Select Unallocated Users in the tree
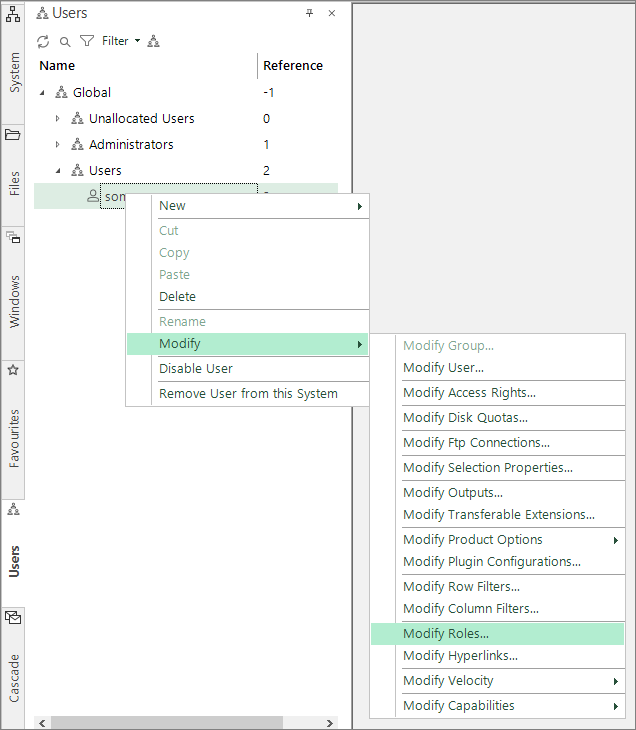 click(142, 119)
